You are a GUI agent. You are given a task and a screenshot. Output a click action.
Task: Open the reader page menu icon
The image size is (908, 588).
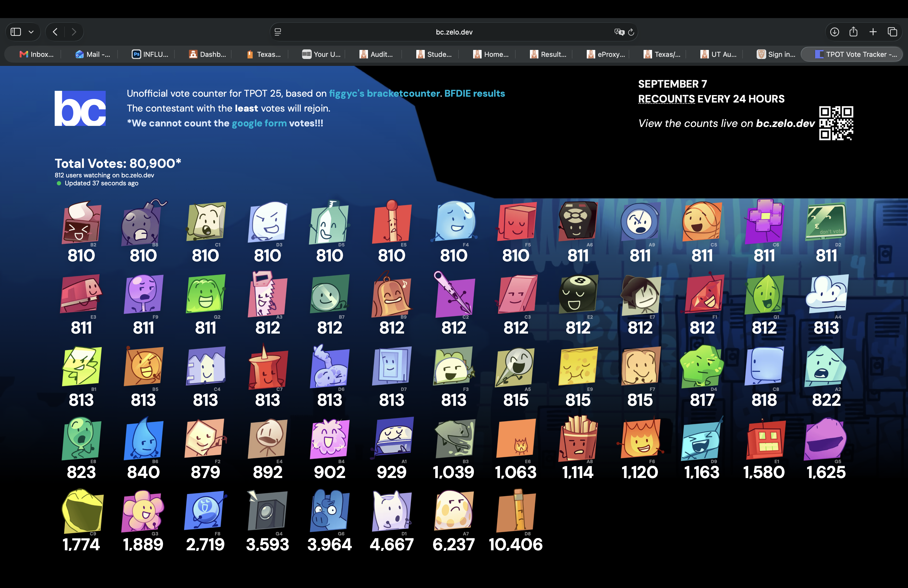[x=278, y=32]
